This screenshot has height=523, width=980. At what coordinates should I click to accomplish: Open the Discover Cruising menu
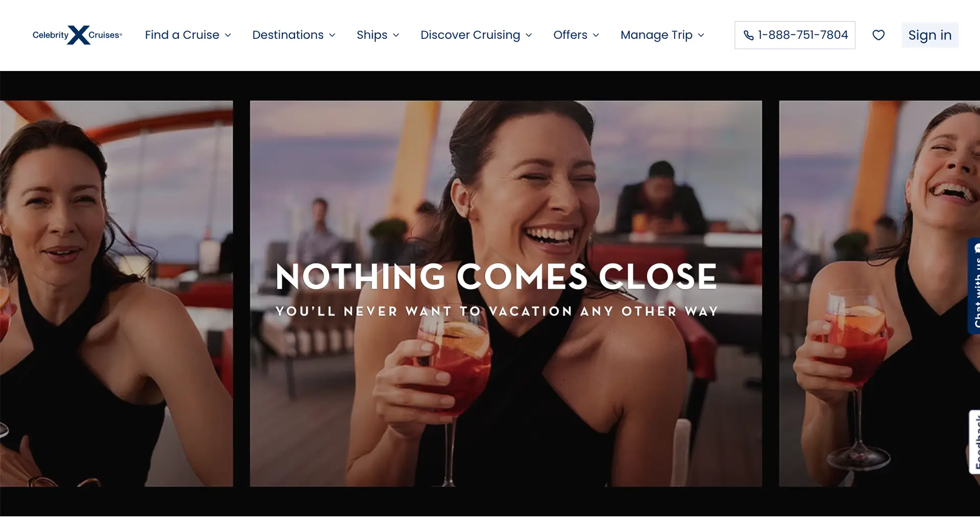tap(476, 35)
